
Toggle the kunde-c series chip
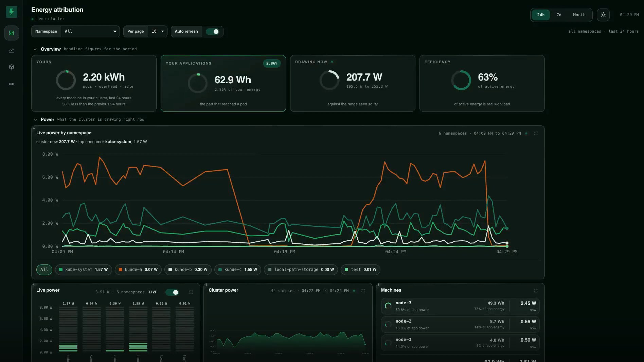click(x=237, y=270)
